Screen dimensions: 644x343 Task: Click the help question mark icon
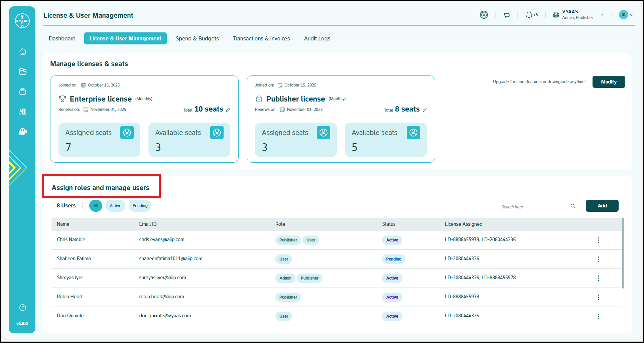[x=23, y=308]
